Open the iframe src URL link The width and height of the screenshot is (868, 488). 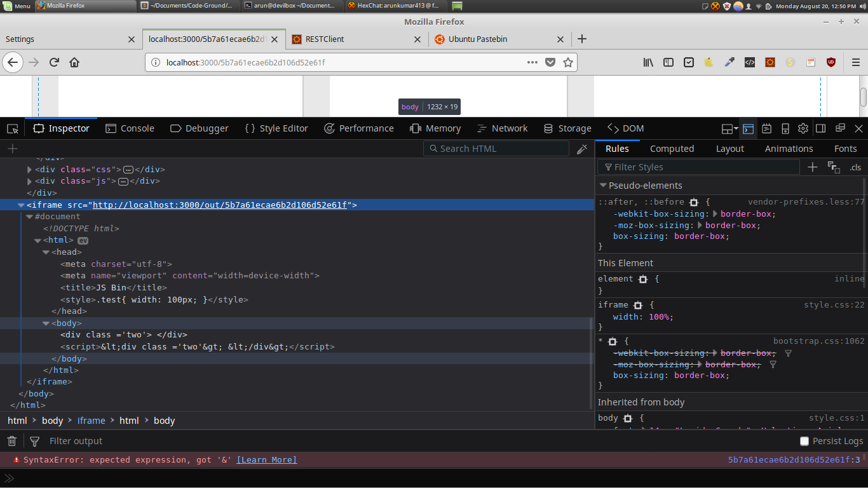tap(220, 205)
